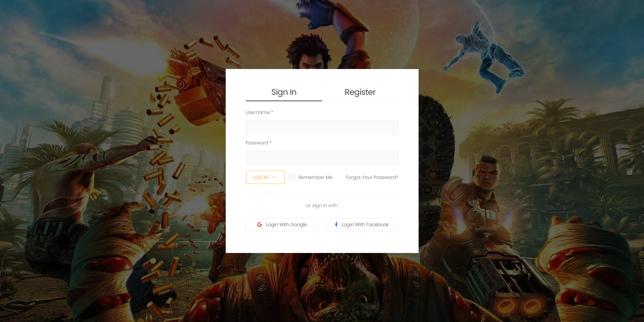The image size is (644, 322).
Task: Click the Google "G" icon
Action: pyautogui.click(x=259, y=224)
